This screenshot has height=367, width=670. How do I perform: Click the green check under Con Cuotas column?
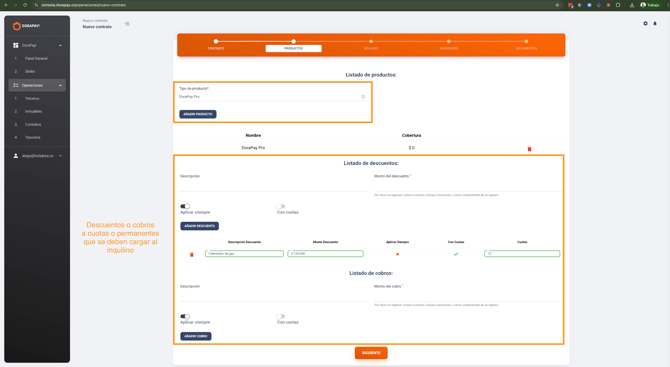pos(456,254)
